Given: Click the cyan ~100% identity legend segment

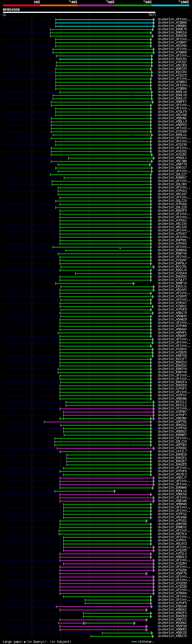Looking at the screenshot, I should coord(170,5).
